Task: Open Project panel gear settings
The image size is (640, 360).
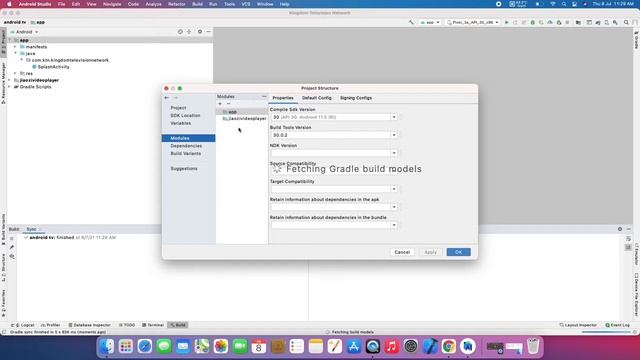Action: (200, 31)
